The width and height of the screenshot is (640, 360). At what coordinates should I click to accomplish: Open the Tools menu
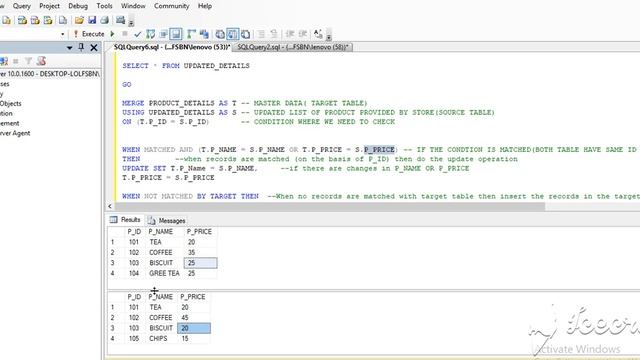pos(104,6)
